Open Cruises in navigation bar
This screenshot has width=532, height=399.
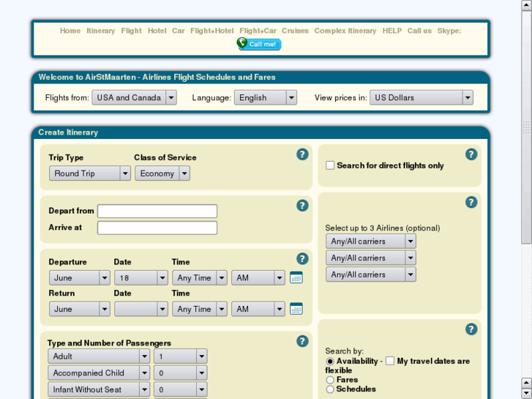point(295,31)
